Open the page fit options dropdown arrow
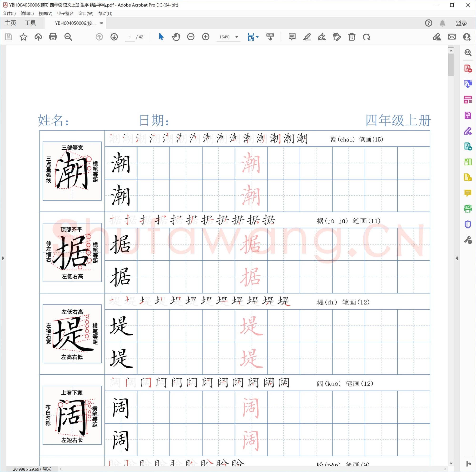476x472 pixels. tap(257, 37)
